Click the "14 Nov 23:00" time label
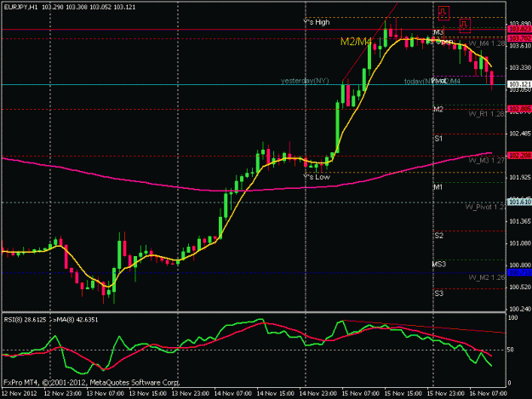 317,394
